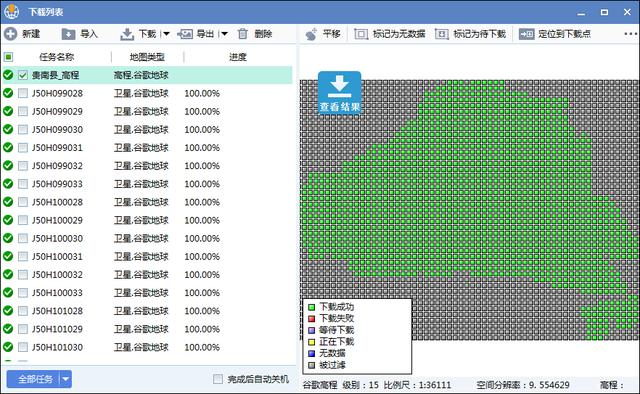Select the J50H101028 task row

(147, 311)
